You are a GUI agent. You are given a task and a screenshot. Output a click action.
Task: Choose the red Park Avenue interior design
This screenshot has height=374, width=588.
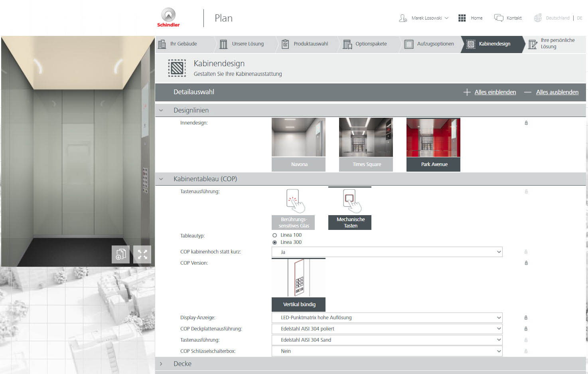click(x=433, y=138)
